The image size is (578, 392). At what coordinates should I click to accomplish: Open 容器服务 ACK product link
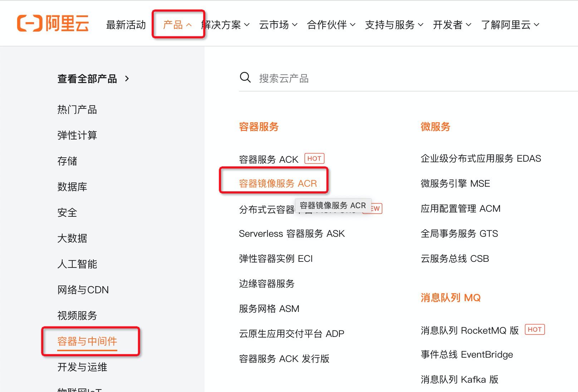pyautogui.click(x=269, y=159)
